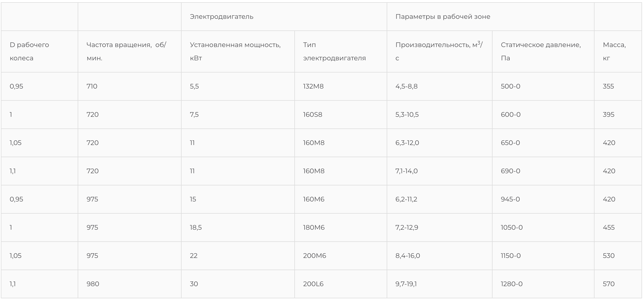Viewport: 644px width, 300px height.
Task: Click the 'Параметры в рабочей зоне' header
Action: click(x=443, y=17)
